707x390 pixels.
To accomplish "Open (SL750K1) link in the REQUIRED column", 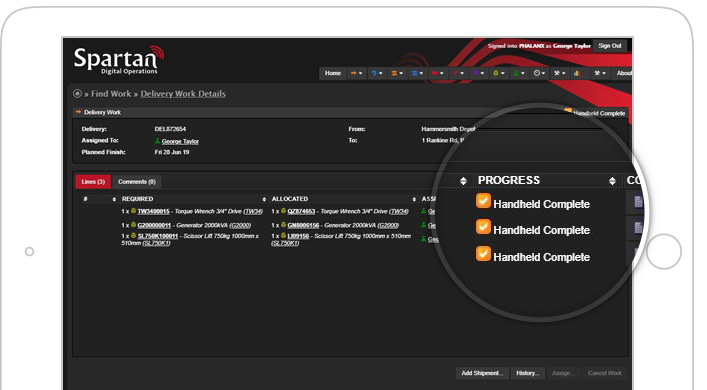I will 156,243.
